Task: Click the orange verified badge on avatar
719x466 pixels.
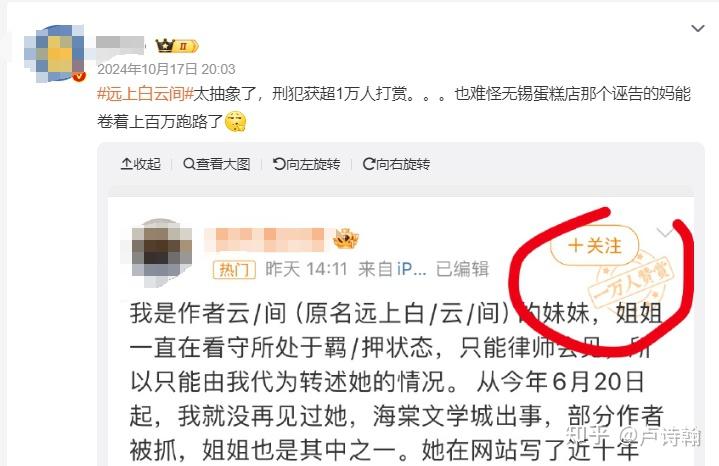Action: pyautogui.click(x=79, y=76)
